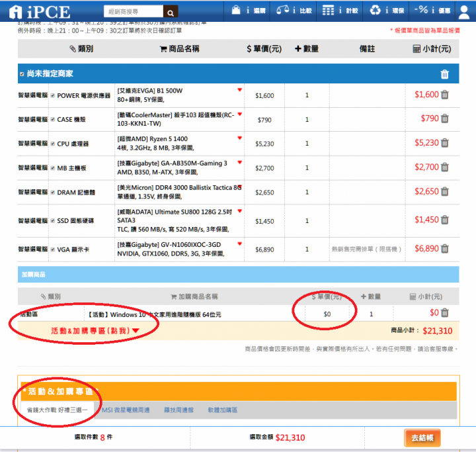Click the 經銷商搜尋 search field
Image resolution: width=476 pixels, height=452 pixels.
coord(134,11)
